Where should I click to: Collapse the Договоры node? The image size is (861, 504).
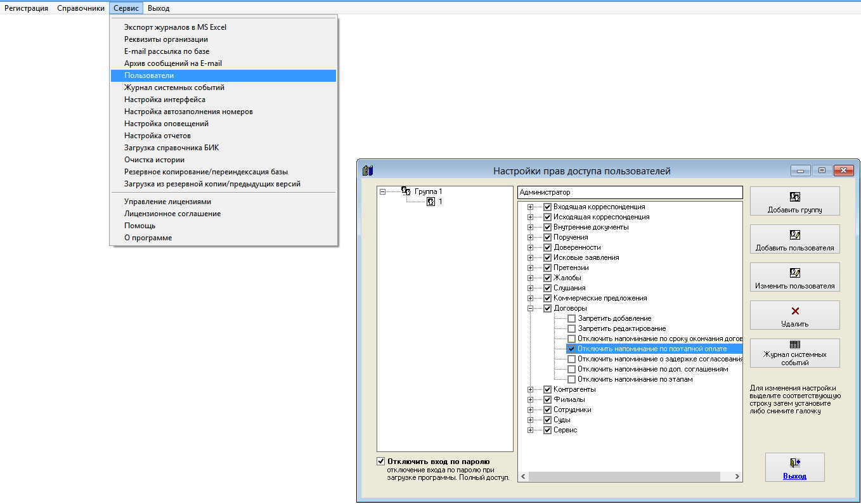[531, 308]
